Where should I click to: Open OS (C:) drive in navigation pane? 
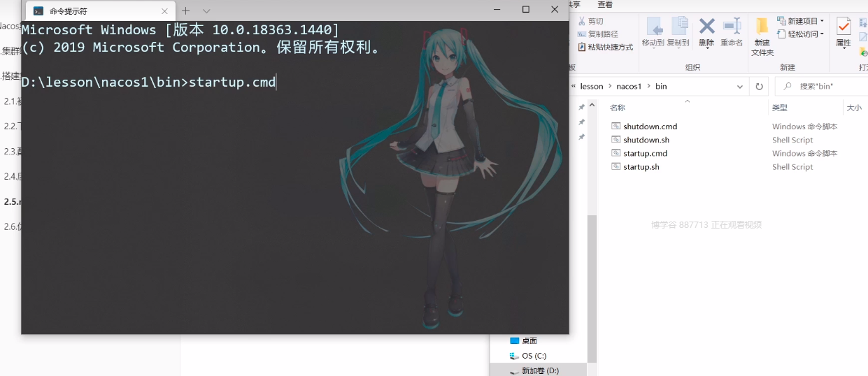[534, 356]
